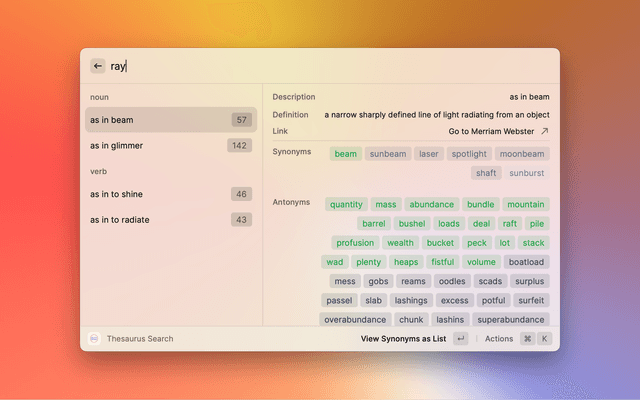Click the back arrow button

(98, 66)
